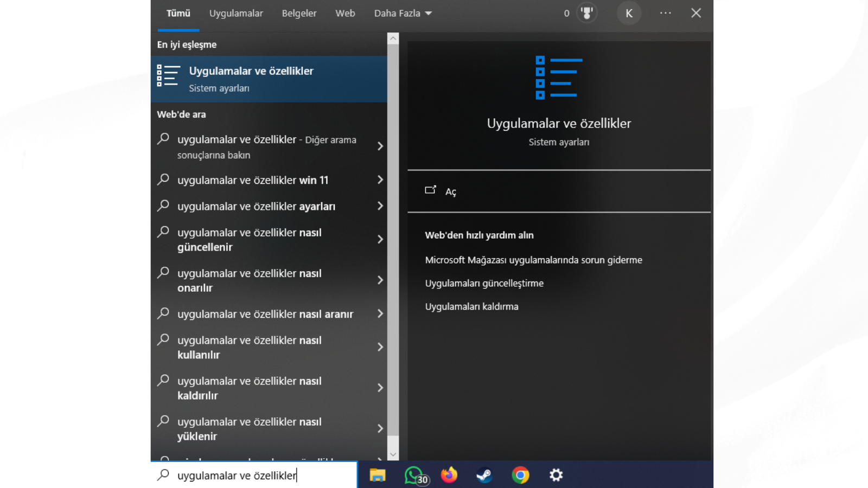Click the rewards trophy icon
868x488 pixels.
(586, 13)
